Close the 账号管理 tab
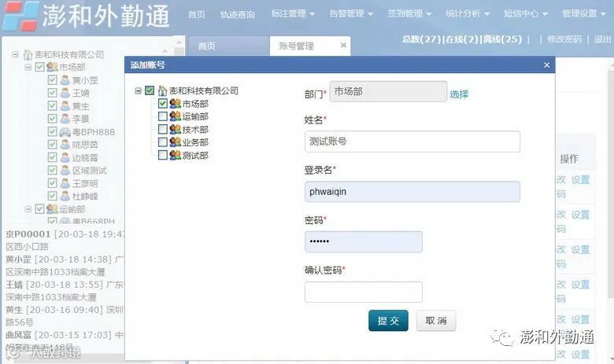The image size is (614, 364). click(343, 46)
